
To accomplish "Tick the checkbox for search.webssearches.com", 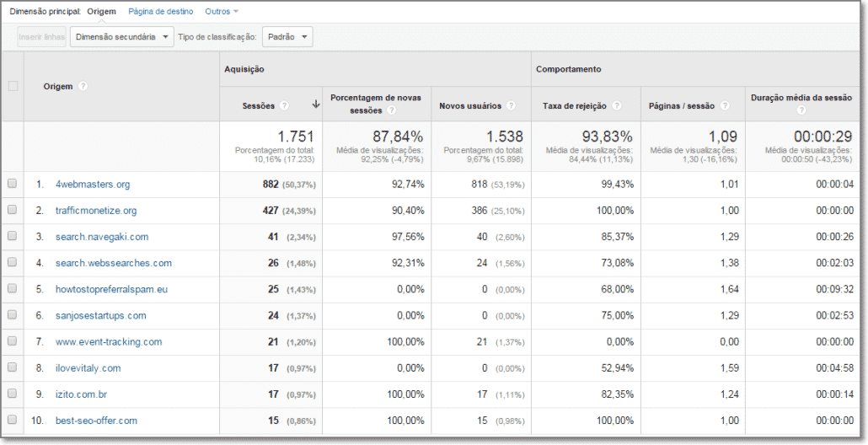I will pyautogui.click(x=12, y=262).
